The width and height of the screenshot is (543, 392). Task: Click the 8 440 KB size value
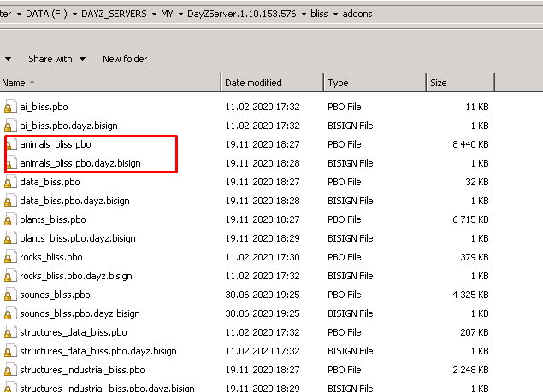pos(470,144)
